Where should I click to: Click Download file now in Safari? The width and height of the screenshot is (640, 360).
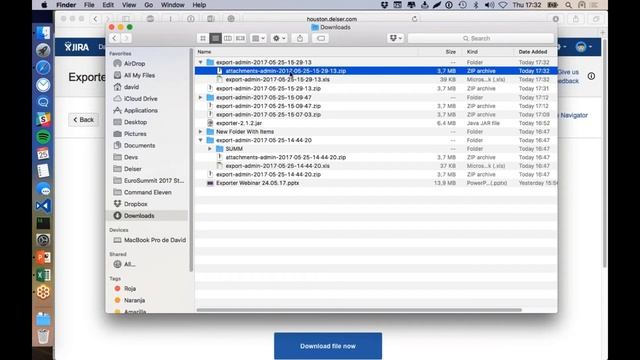point(328,346)
